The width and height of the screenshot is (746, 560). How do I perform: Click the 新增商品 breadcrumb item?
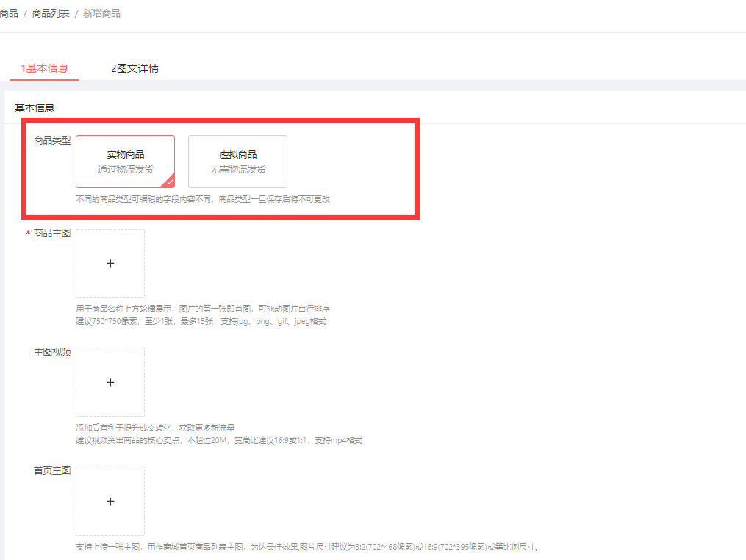101,13
